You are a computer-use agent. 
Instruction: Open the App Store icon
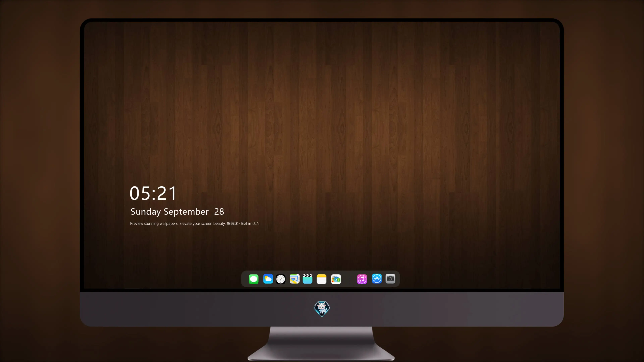[x=377, y=279]
